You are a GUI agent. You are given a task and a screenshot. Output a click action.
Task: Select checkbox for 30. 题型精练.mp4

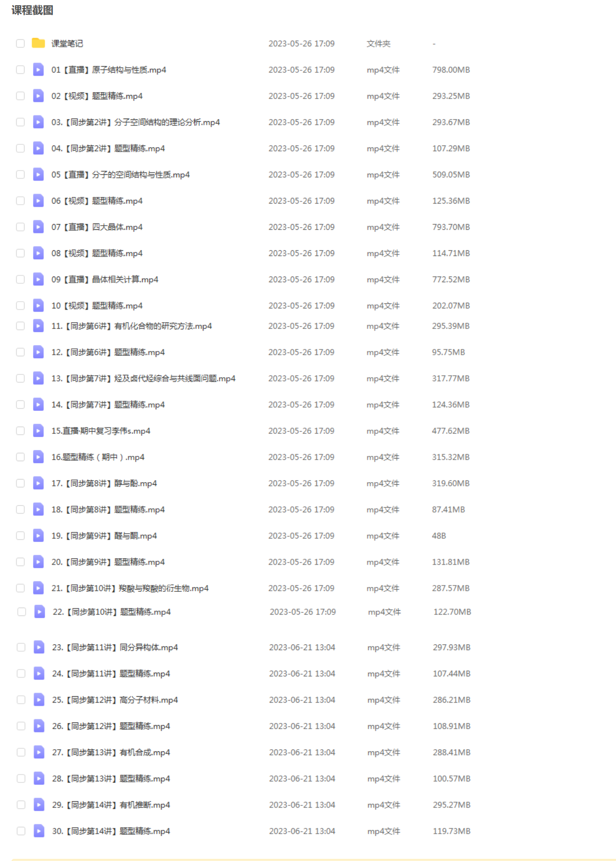[21, 831]
